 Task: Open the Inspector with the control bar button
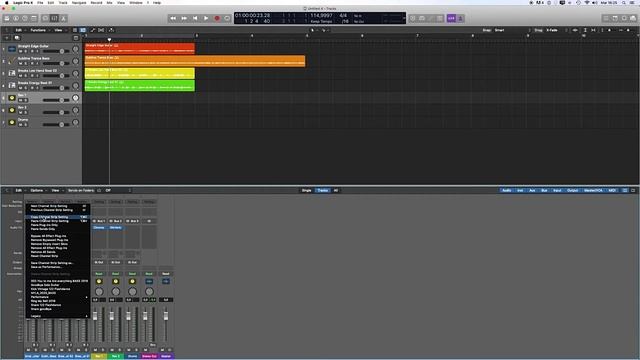tap(16, 18)
